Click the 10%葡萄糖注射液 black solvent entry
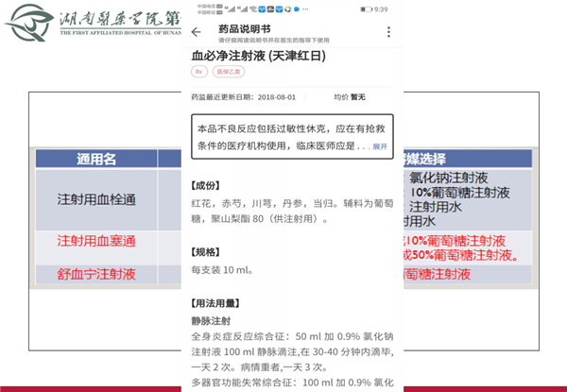 coord(460,192)
